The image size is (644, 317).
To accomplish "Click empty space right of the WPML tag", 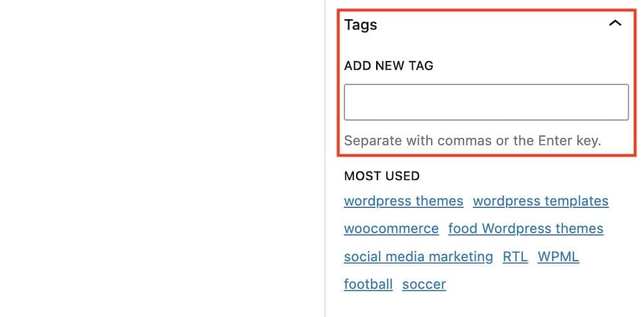I will click(608, 257).
